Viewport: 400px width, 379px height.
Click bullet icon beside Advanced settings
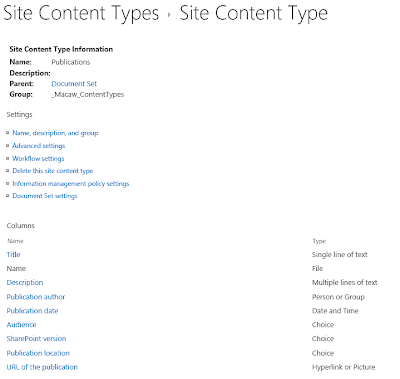coord(8,146)
